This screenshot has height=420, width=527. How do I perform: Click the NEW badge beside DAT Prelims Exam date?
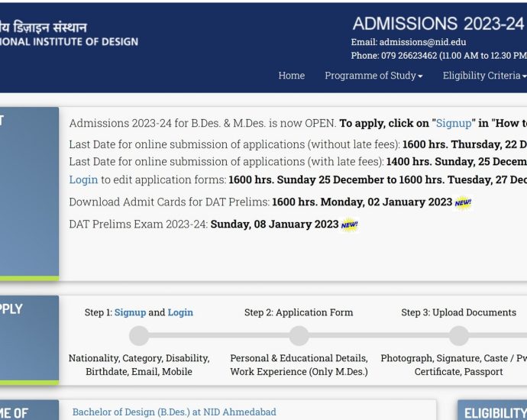click(x=349, y=225)
